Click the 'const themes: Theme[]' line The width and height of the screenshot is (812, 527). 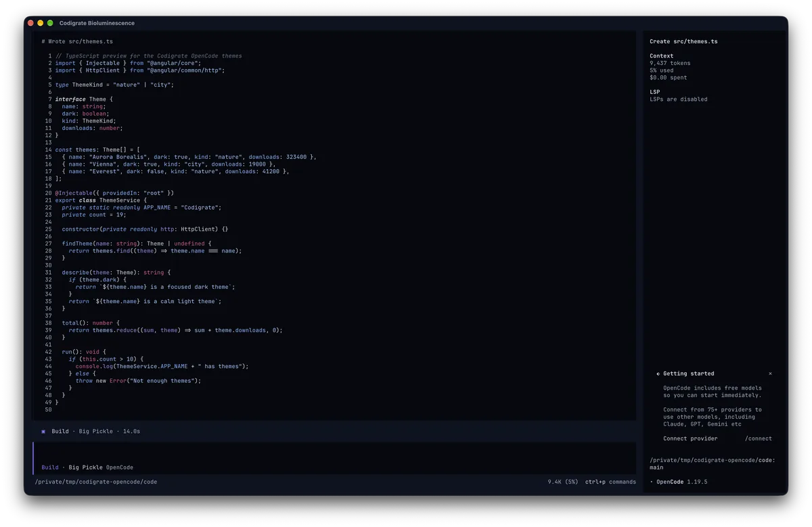click(x=97, y=150)
